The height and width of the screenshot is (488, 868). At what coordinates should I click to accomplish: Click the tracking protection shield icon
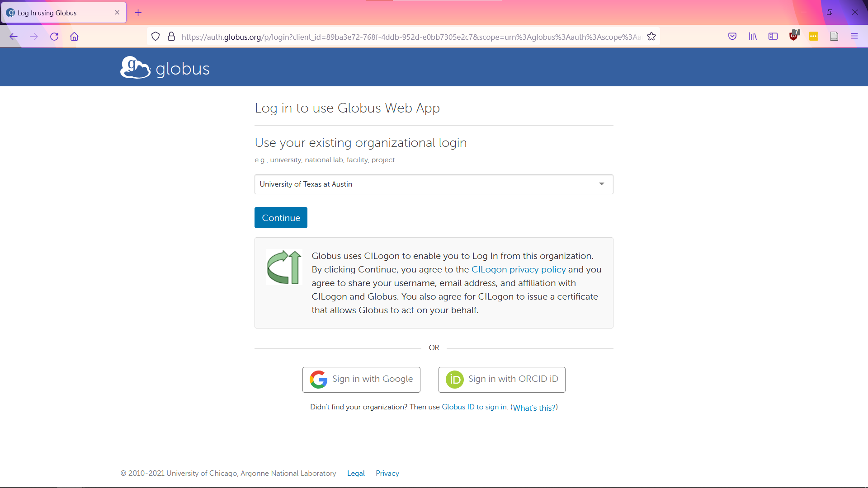156,36
